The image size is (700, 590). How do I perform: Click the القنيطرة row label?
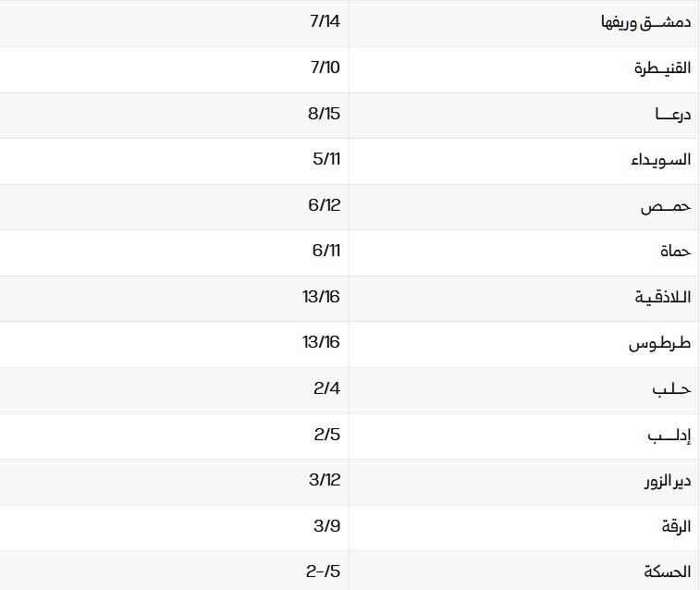pyautogui.click(x=662, y=68)
